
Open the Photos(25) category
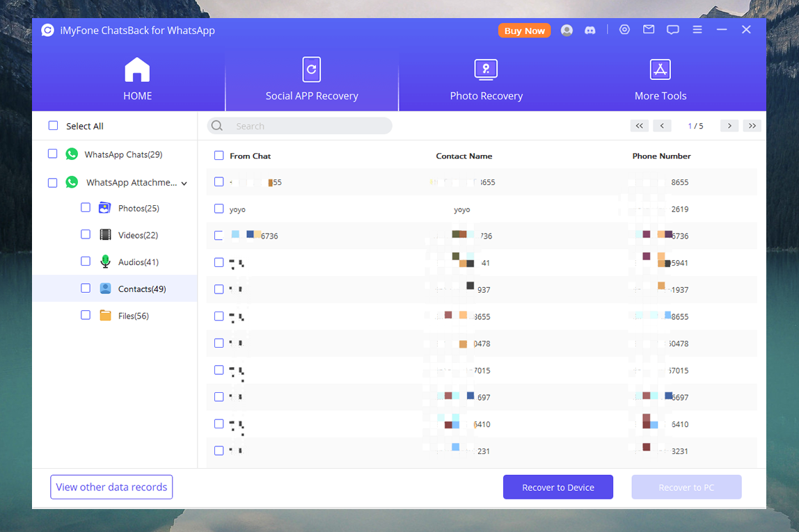[x=139, y=208]
